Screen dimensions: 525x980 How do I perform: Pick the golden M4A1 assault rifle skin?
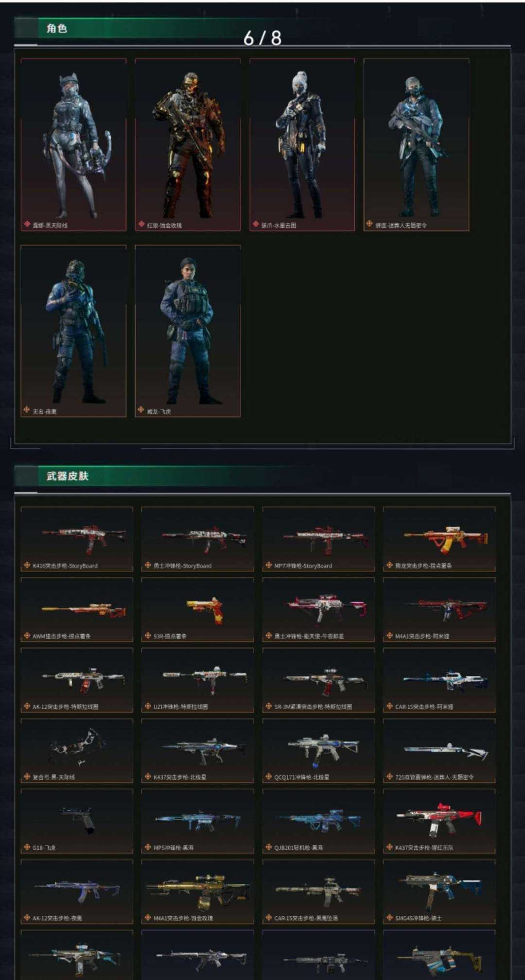coord(197,892)
